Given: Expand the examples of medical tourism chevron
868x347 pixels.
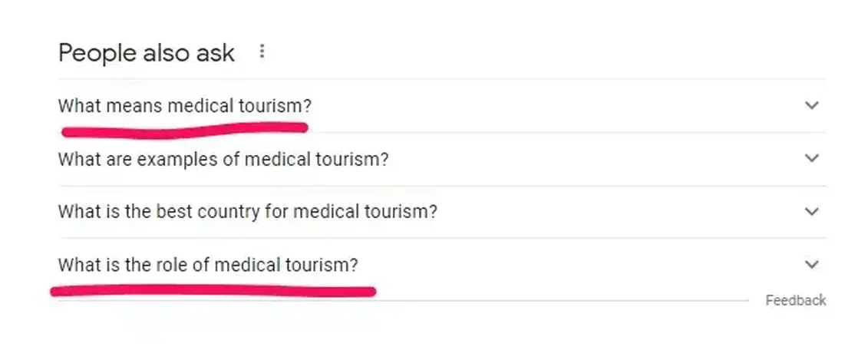Looking at the screenshot, I should pyautogui.click(x=811, y=159).
